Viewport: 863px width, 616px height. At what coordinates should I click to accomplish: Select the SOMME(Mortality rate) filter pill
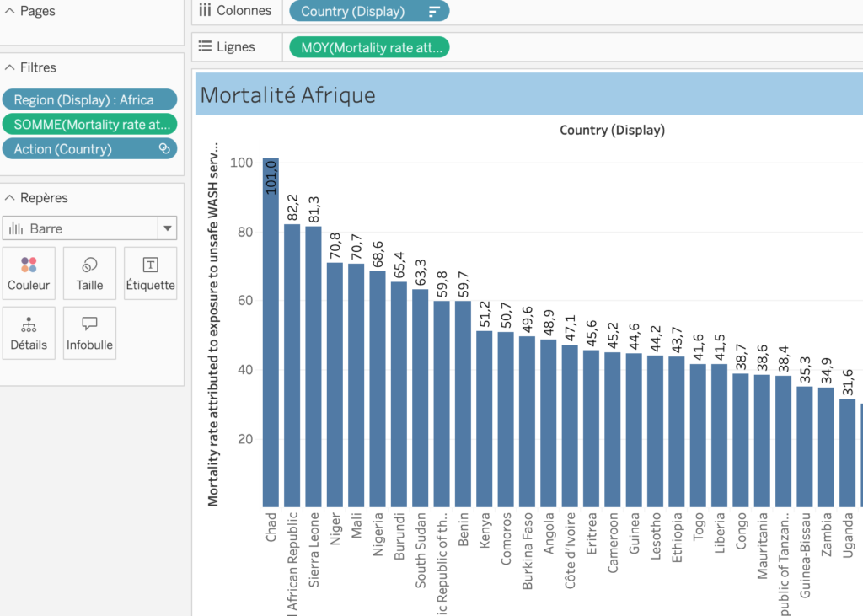89,125
